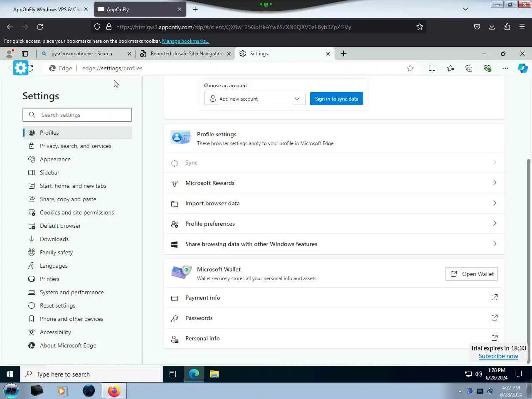Open Firefox Pocket save icon
This screenshot has width=532, height=399.
(477, 27)
